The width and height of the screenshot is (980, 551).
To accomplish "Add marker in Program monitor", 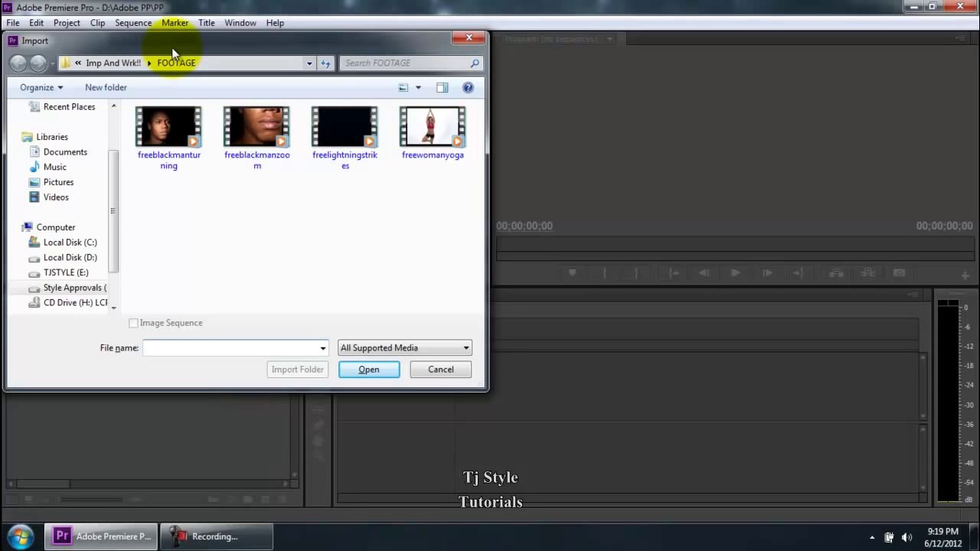I will click(572, 273).
